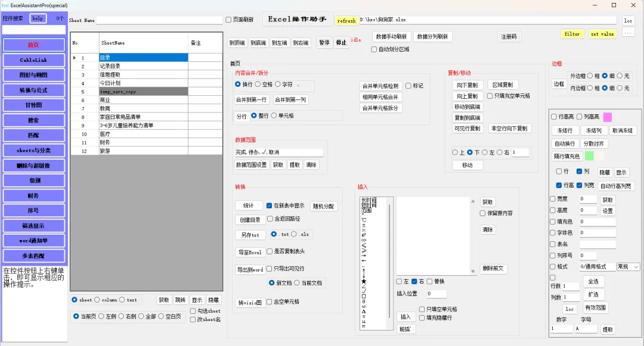Click the green 隔行填充色 swatch

[589, 156]
